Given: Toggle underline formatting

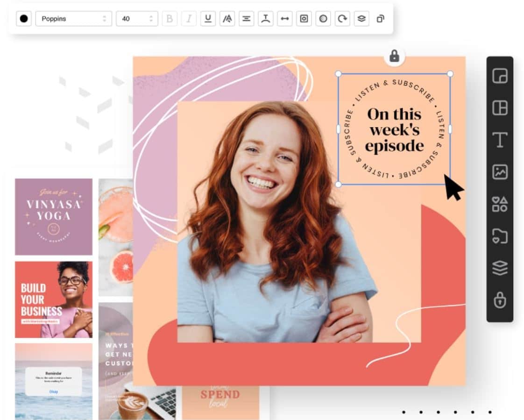Looking at the screenshot, I should (x=208, y=19).
